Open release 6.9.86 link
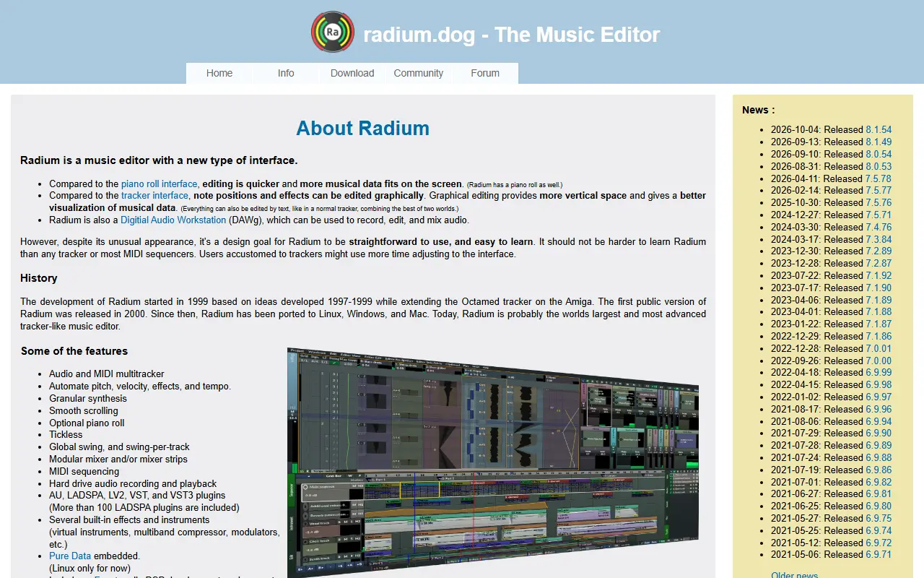Screen dimensions: 924x578 (x=879, y=470)
